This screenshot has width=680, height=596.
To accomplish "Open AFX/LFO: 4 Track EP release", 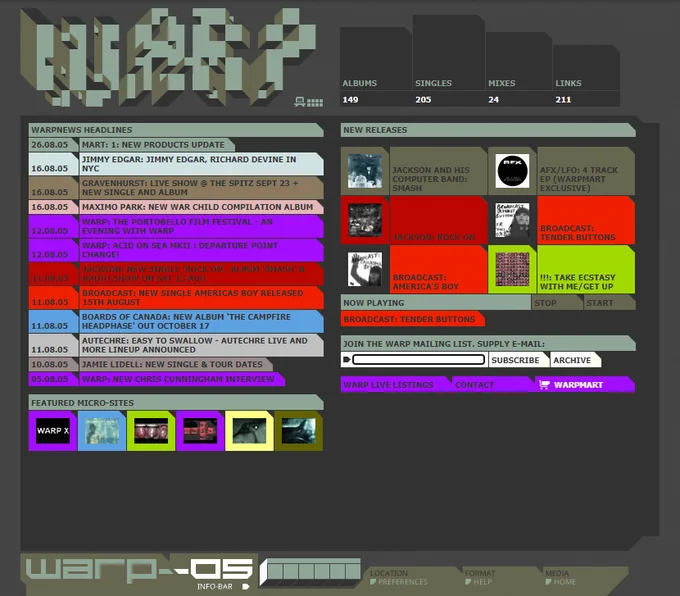I will point(586,171).
